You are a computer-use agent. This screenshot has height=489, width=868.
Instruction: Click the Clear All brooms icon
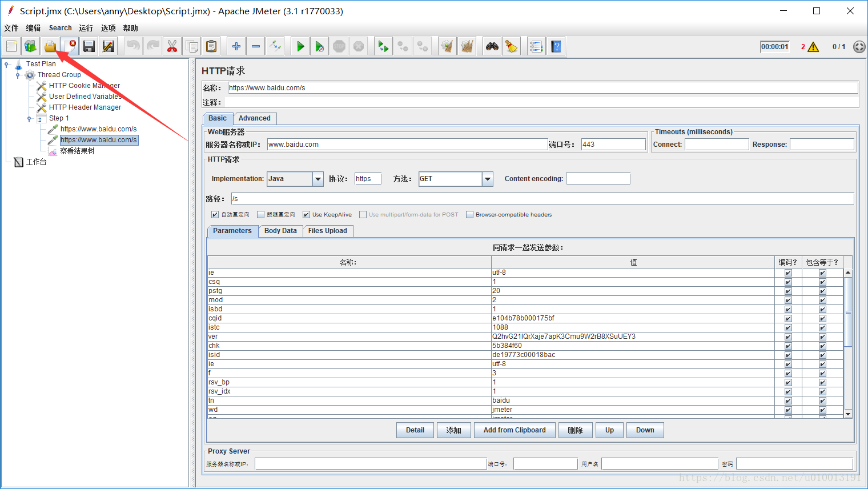467,46
